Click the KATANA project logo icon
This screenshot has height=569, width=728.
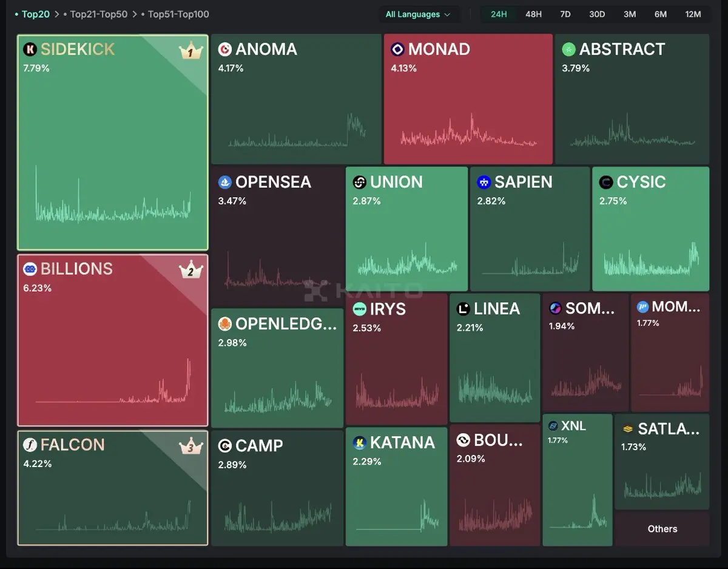[359, 442]
